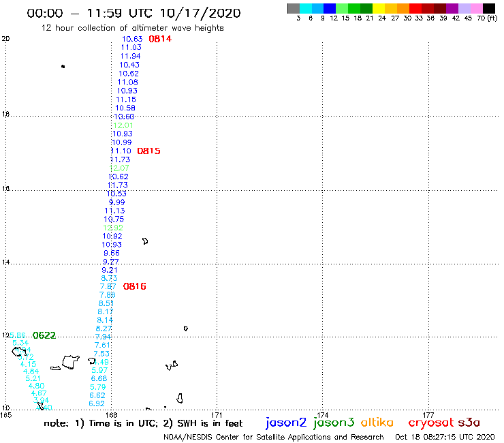504x443 pixels.
Task: Click longitude axis label 174
Action: 322,415
